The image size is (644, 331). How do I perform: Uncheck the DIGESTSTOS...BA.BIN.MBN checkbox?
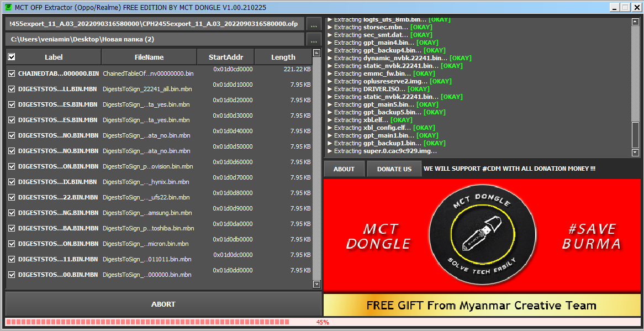pos(12,228)
